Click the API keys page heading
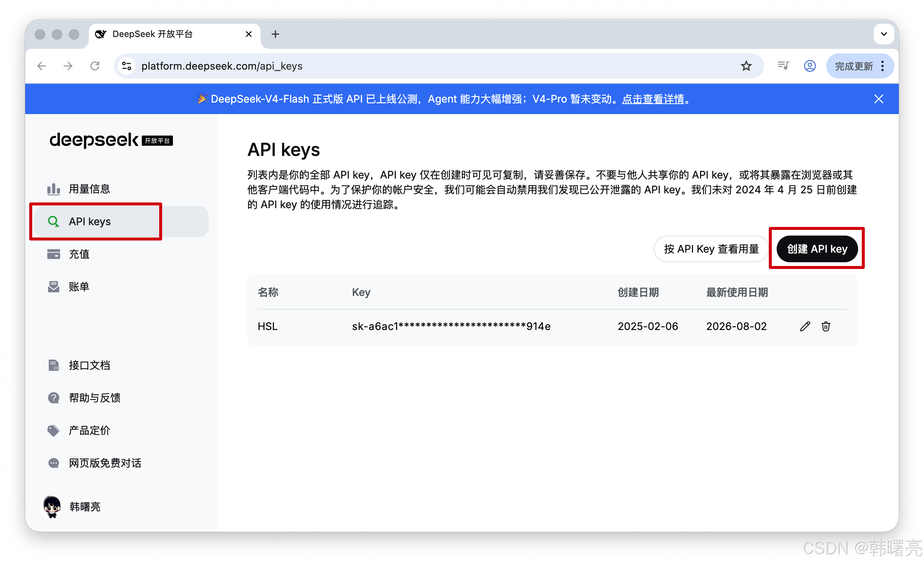Image resolution: width=924 pixels, height=563 pixels. (x=284, y=149)
